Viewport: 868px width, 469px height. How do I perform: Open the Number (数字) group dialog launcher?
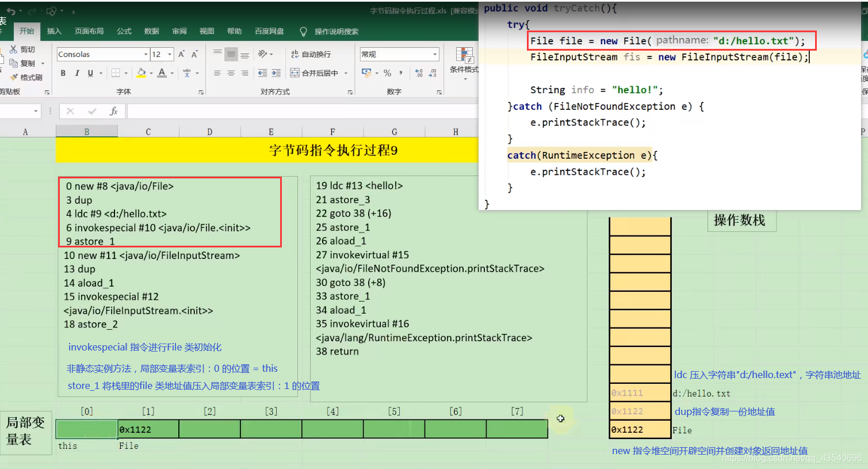click(x=439, y=92)
